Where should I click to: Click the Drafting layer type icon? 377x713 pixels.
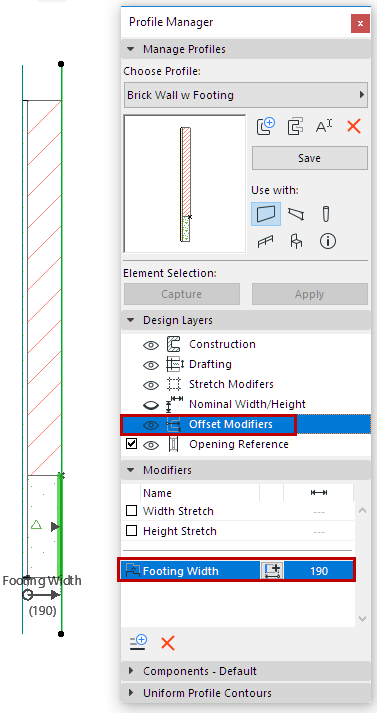point(175,364)
